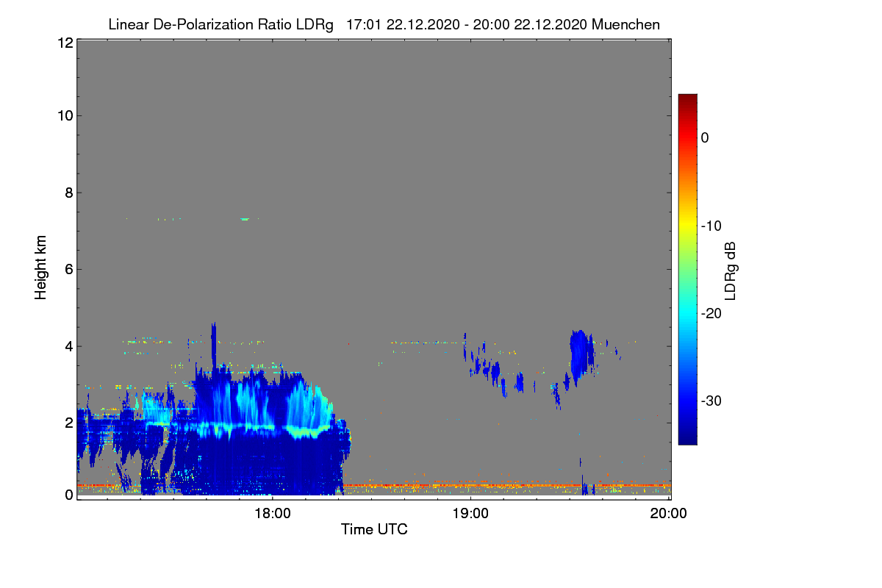The width and height of the screenshot is (882, 588).
Task: Click the colorbar tick label '-30'
Action: [x=710, y=401]
